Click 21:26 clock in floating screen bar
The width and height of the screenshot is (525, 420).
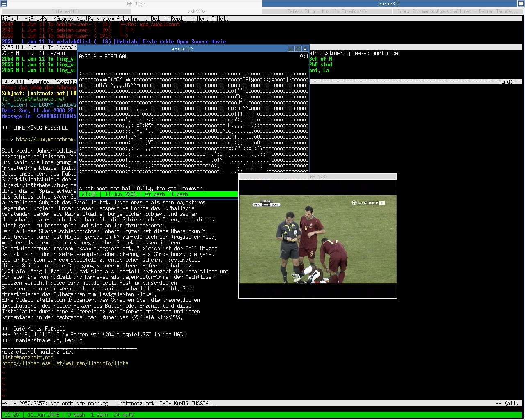tap(89, 194)
